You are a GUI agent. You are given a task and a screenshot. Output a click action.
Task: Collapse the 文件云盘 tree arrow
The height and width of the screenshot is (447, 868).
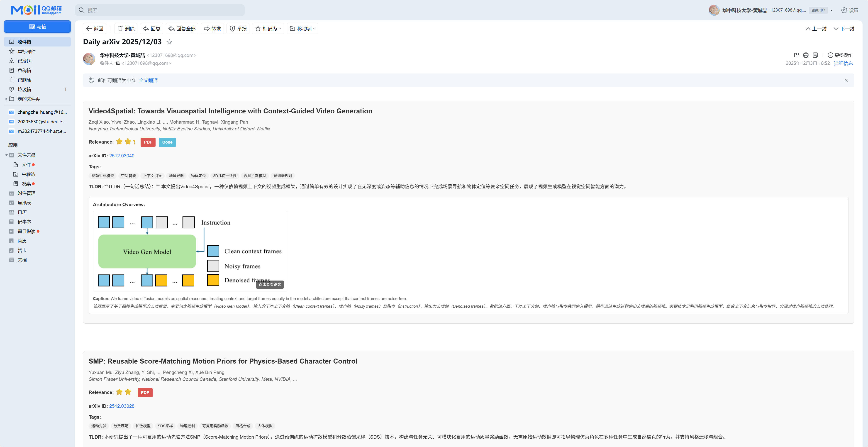[6, 155]
